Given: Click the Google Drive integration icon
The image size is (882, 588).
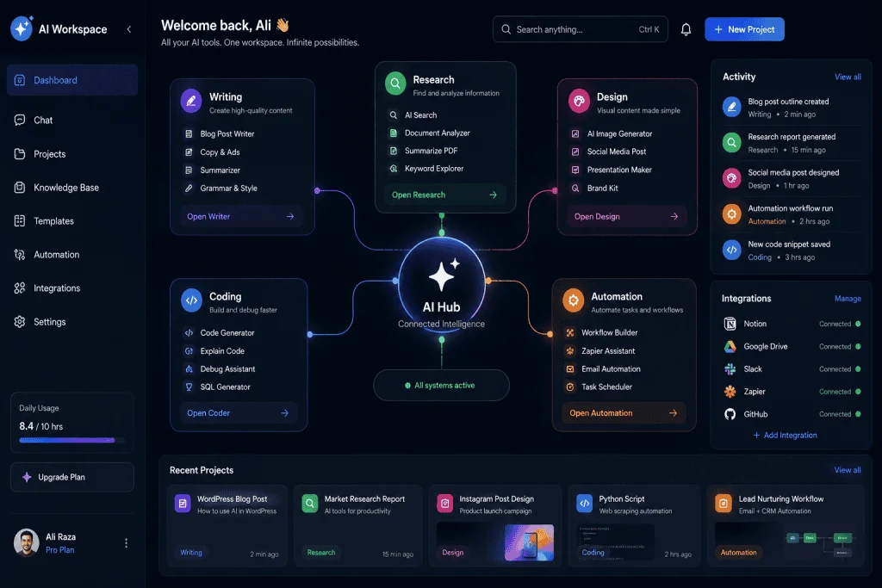Looking at the screenshot, I should pos(730,346).
